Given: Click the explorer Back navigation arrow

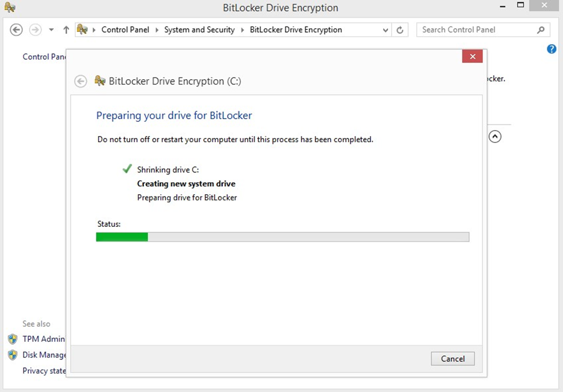Looking at the screenshot, I should (16, 30).
